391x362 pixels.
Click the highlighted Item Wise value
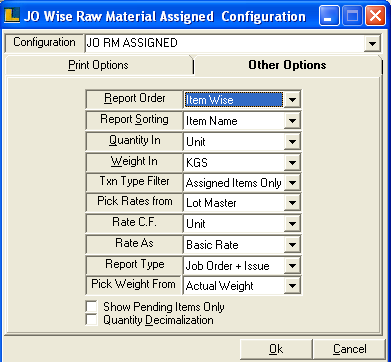click(x=234, y=100)
